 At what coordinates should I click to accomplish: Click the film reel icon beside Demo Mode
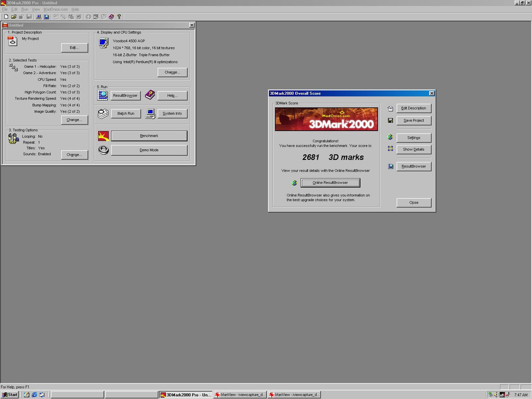click(104, 150)
